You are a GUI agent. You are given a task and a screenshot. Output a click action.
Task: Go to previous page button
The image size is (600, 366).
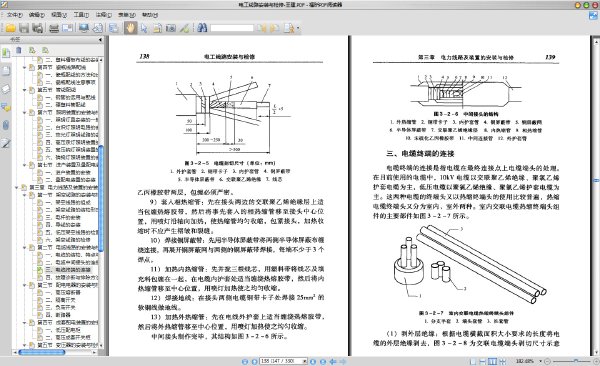click(254, 361)
